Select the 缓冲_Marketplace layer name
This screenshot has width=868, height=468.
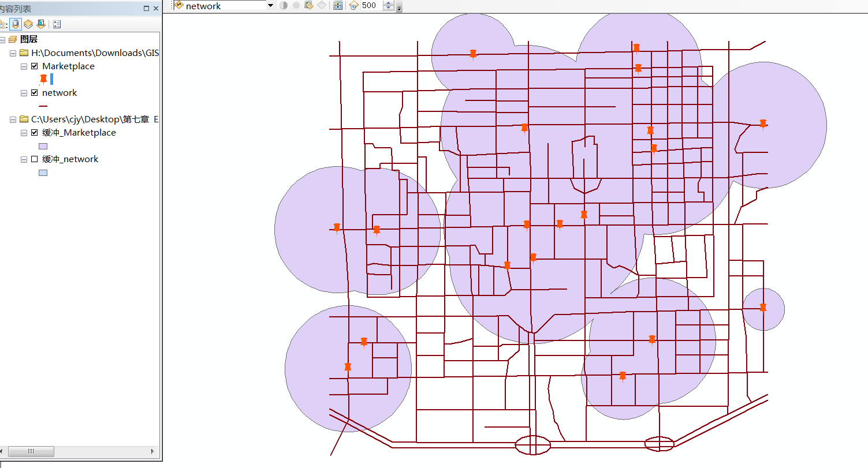[x=79, y=133]
